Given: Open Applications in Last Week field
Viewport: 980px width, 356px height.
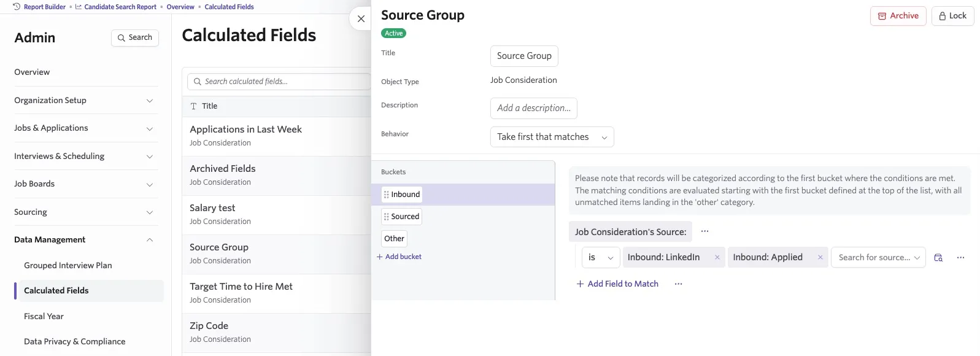Looking at the screenshot, I should pyautogui.click(x=277, y=136).
